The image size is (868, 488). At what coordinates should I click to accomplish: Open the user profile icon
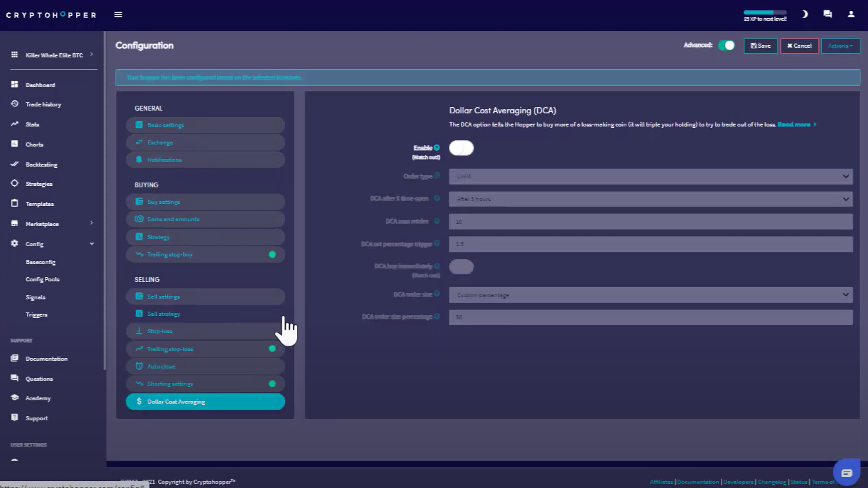[x=851, y=15]
